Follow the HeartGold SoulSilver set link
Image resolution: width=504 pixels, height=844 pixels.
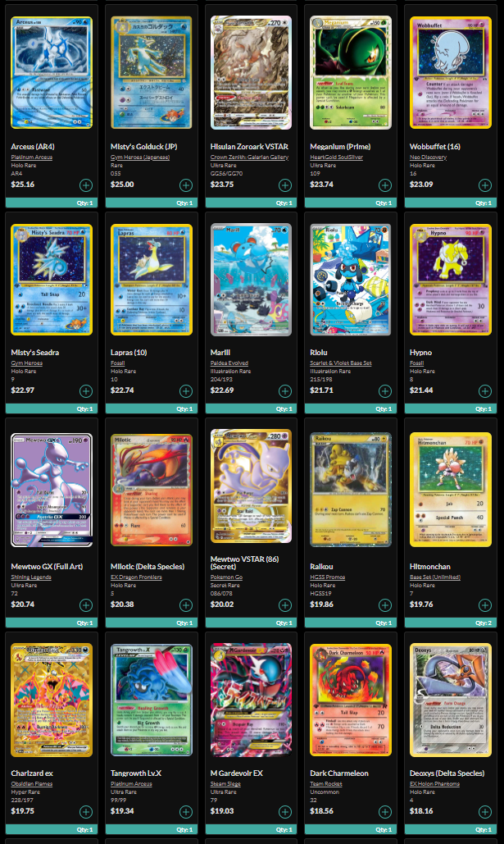pyautogui.click(x=336, y=157)
